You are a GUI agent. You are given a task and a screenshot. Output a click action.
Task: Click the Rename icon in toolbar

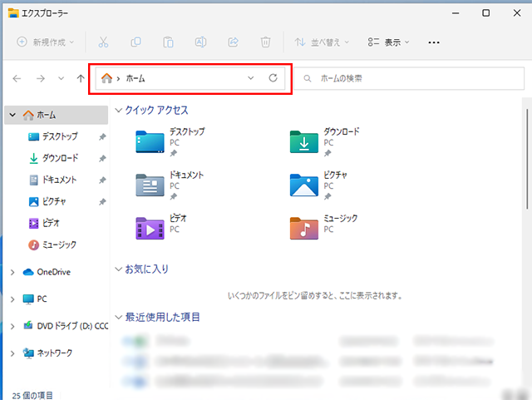[200, 42]
